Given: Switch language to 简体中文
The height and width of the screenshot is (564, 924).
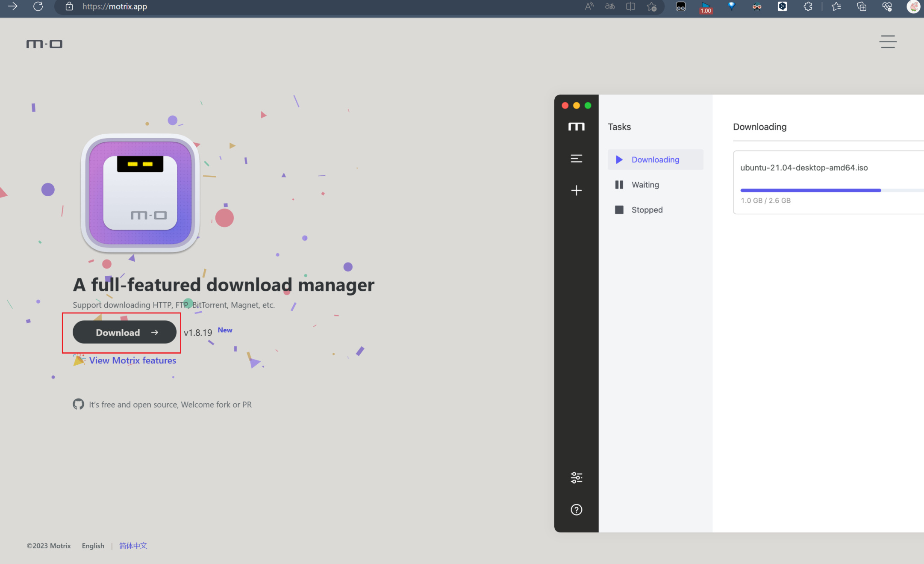Looking at the screenshot, I should [x=133, y=546].
